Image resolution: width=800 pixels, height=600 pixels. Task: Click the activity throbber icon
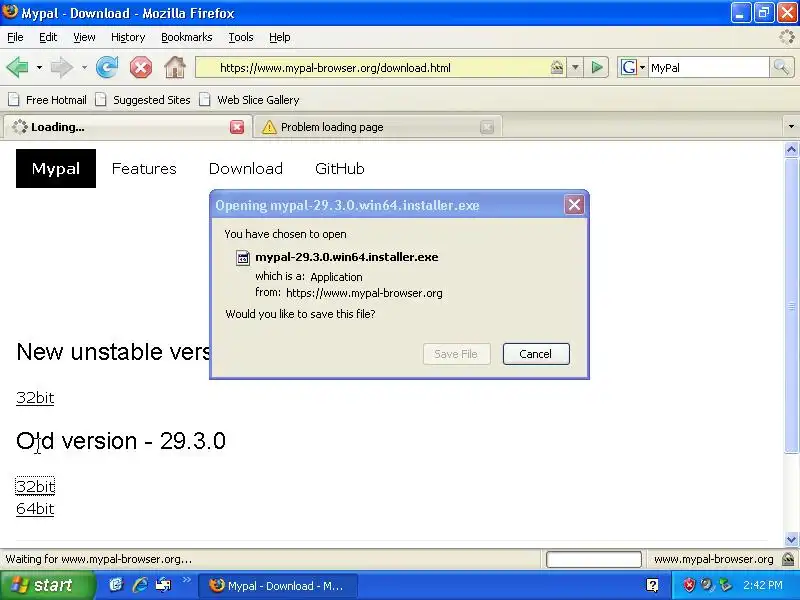[x=786, y=37]
